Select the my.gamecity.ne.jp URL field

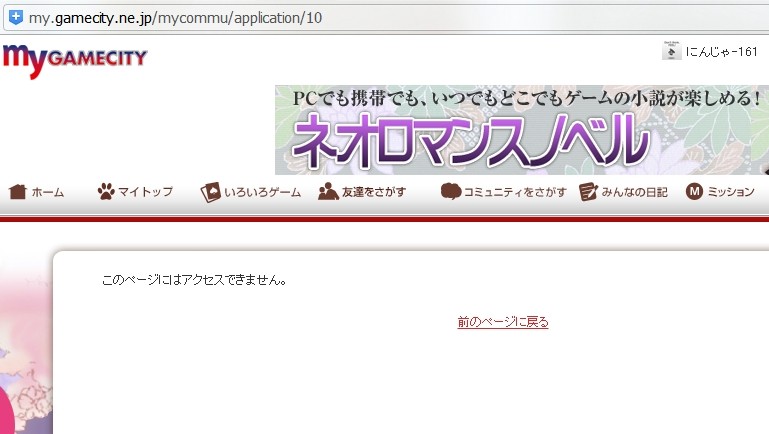300,19
